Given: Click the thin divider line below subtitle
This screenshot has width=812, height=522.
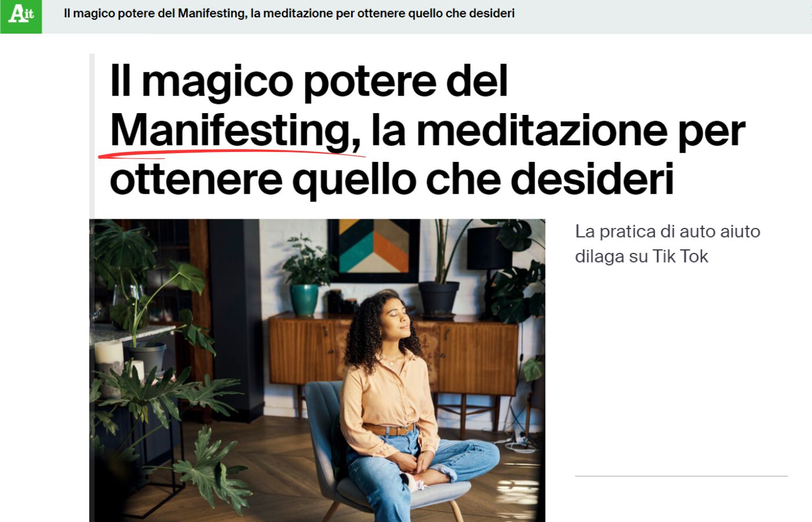Looking at the screenshot, I should [681, 476].
